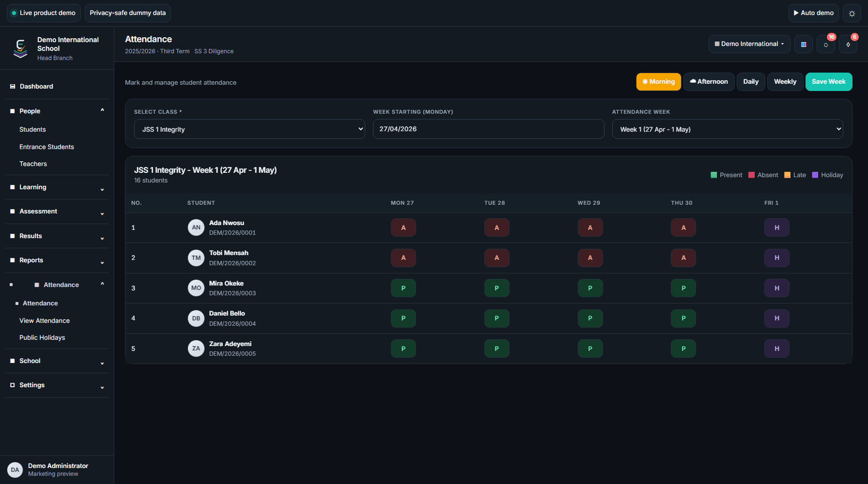
Task: Click the blue grid icon in header
Action: [x=804, y=44]
